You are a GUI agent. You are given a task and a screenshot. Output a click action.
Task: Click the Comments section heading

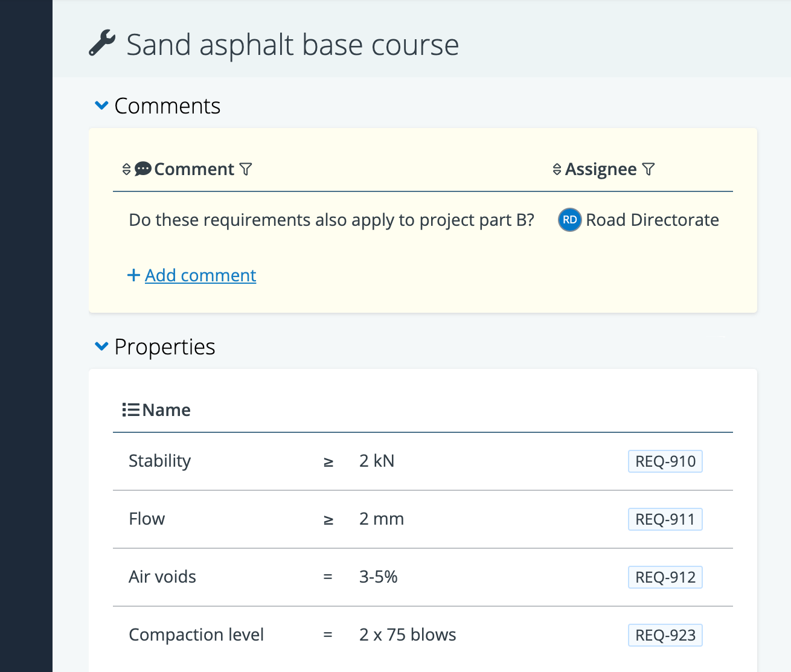point(167,106)
